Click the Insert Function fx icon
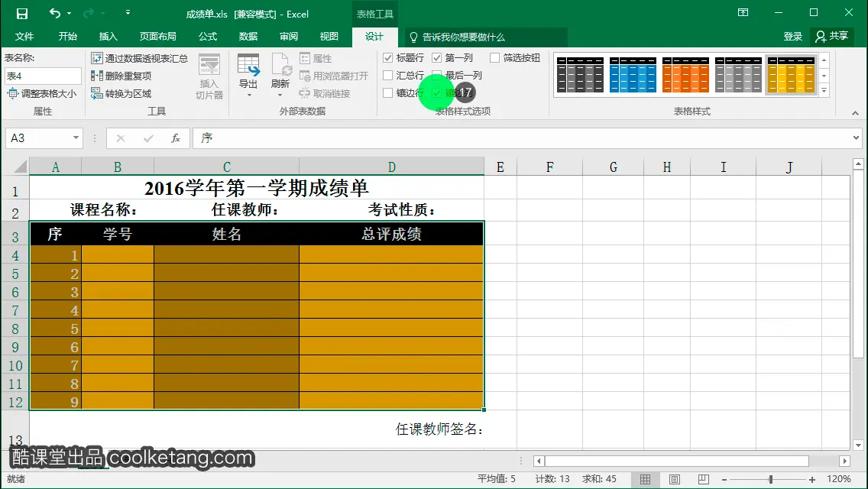 point(176,138)
